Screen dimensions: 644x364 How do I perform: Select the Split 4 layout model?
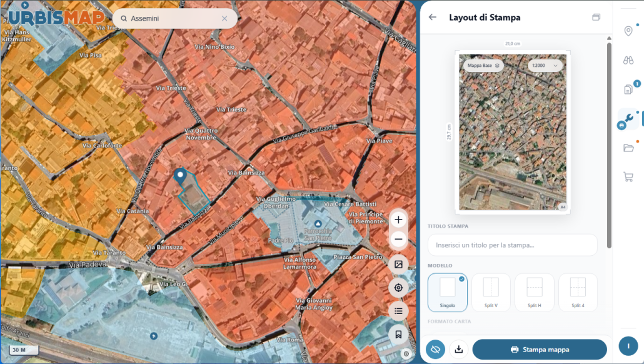click(578, 293)
